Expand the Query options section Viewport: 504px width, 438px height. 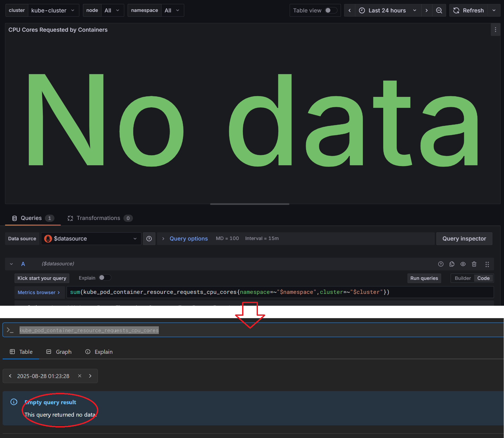(x=188, y=239)
